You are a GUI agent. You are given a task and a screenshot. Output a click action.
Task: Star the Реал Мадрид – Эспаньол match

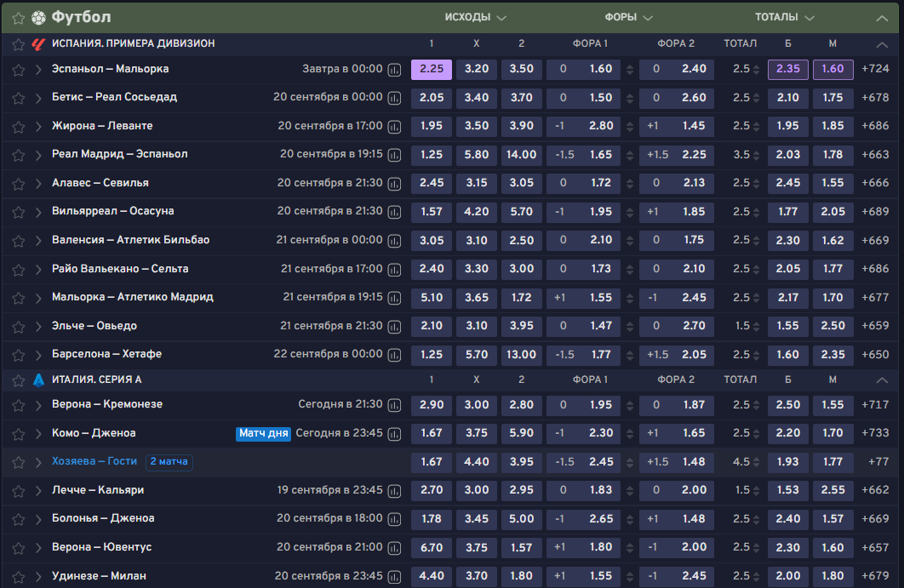click(x=19, y=156)
